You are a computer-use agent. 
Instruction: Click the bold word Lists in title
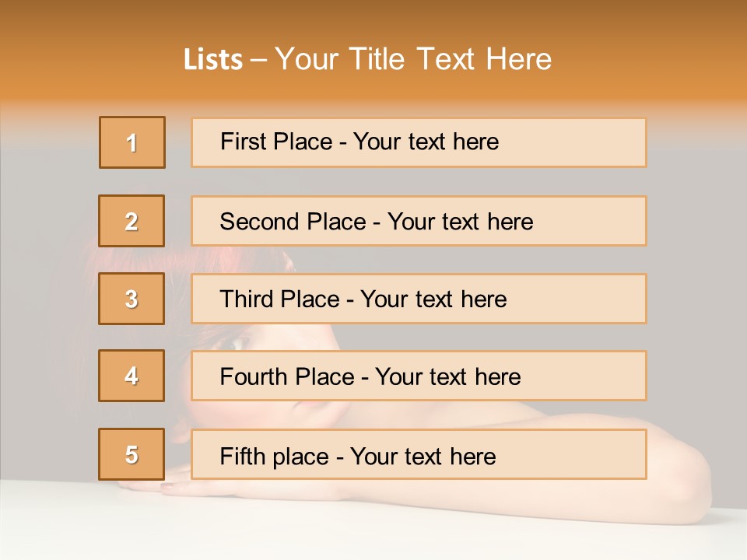pyautogui.click(x=213, y=59)
